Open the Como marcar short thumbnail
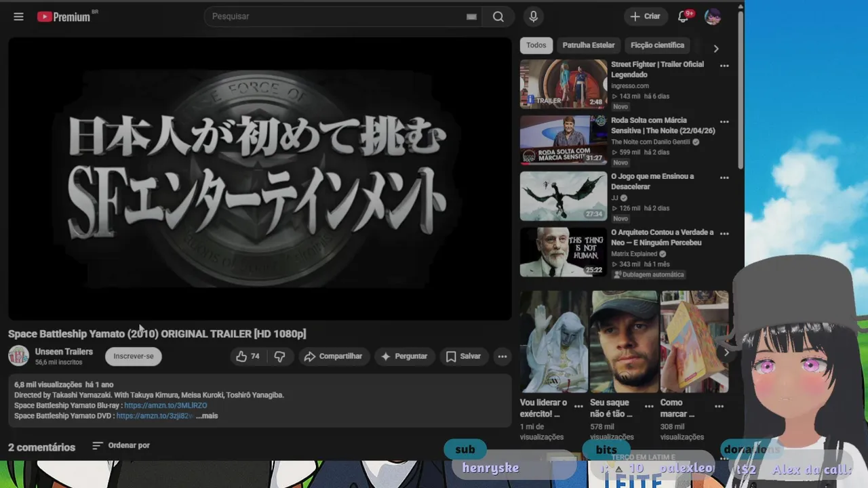Screen dimensions: 868x488 [x=694, y=342]
